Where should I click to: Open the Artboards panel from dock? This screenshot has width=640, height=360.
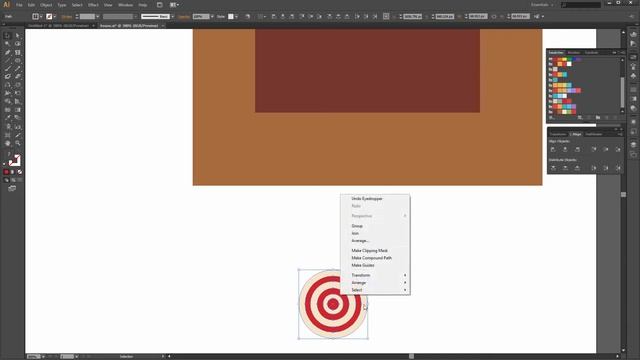click(x=633, y=154)
